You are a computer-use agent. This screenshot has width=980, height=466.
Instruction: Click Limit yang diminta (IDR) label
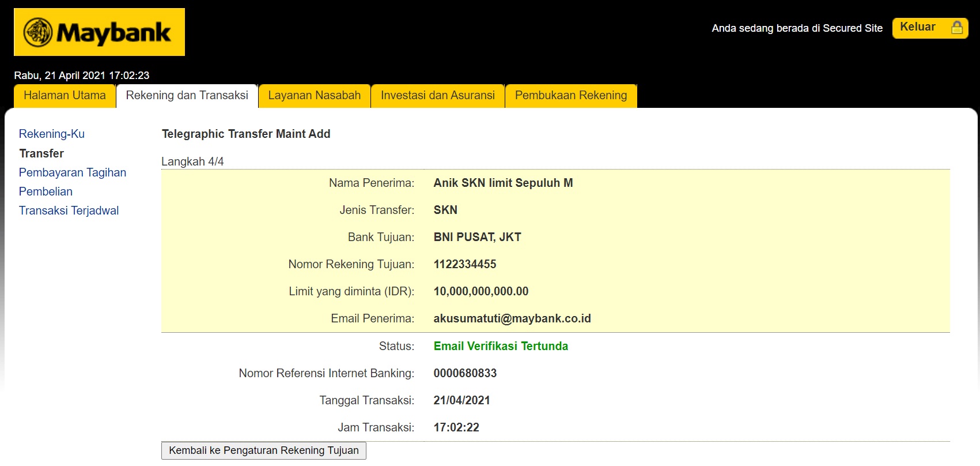[351, 291]
